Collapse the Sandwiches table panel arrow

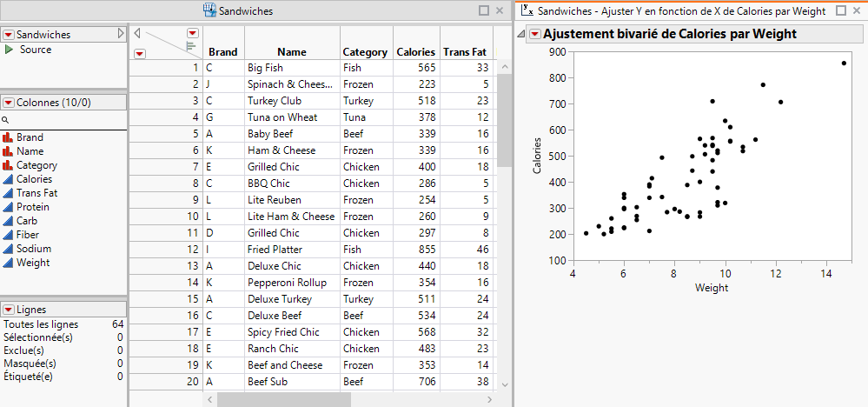pyautogui.click(x=122, y=34)
